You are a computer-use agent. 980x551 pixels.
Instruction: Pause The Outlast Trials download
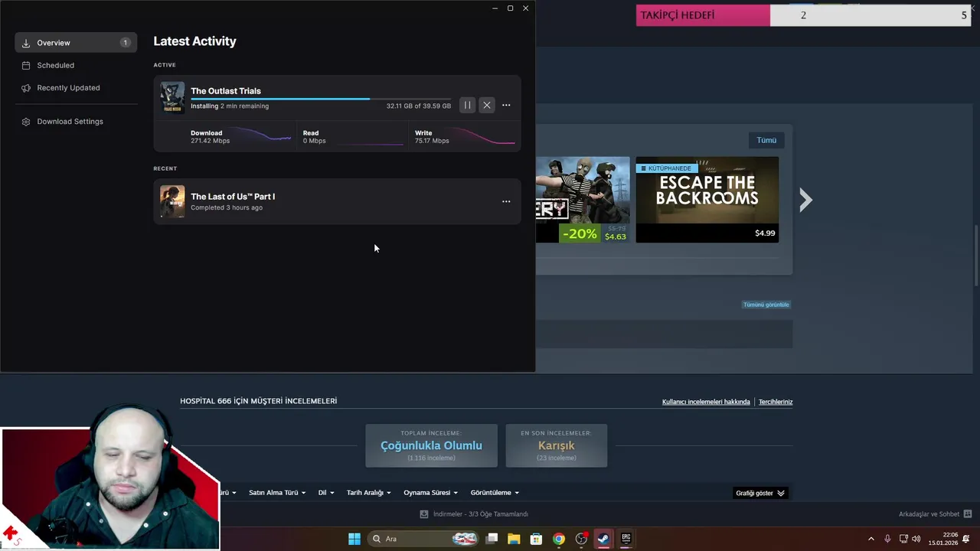tap(467, 105)
